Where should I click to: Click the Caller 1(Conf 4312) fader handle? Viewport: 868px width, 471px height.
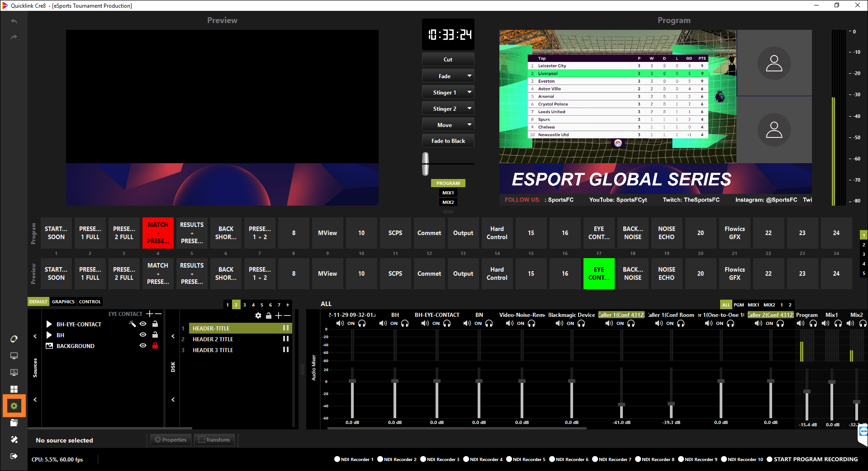click(x=621, y=404)
